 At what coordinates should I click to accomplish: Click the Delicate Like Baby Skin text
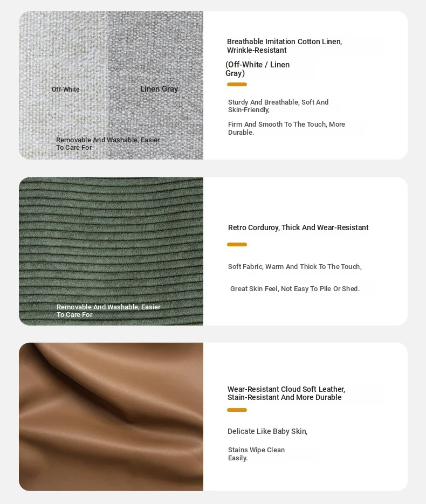(x=267, y=431)
